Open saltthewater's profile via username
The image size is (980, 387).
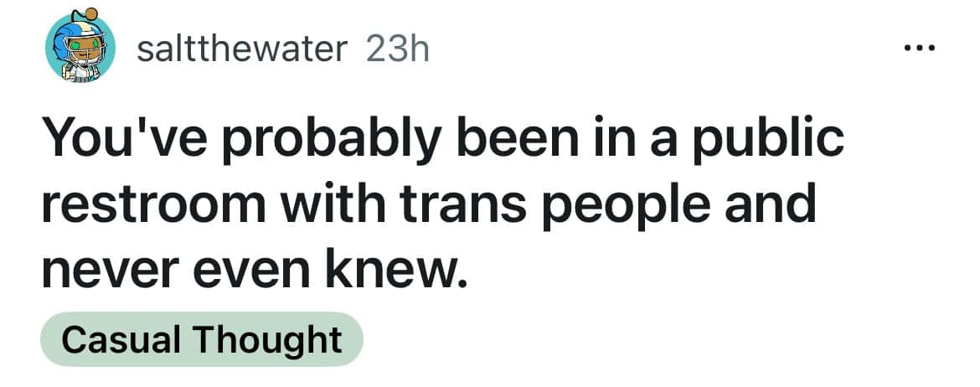point(240,50)
